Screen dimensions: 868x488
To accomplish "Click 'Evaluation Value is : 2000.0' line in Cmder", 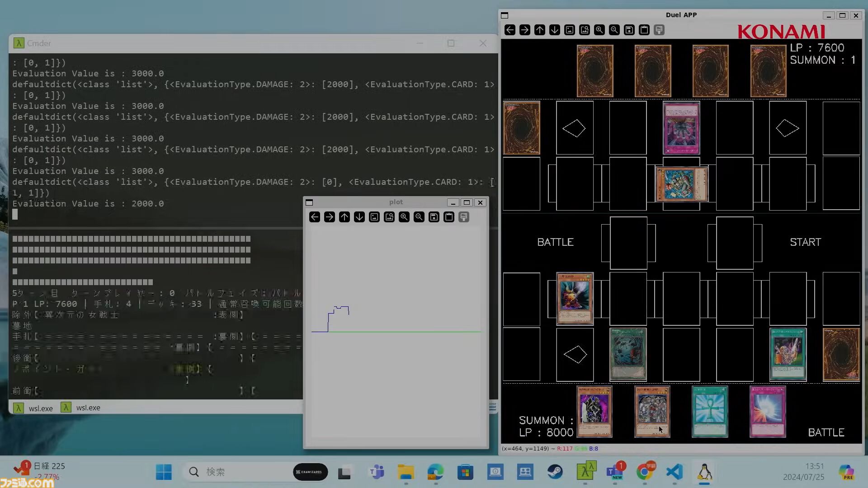I will pyautogui.click(x=88, y=204).
